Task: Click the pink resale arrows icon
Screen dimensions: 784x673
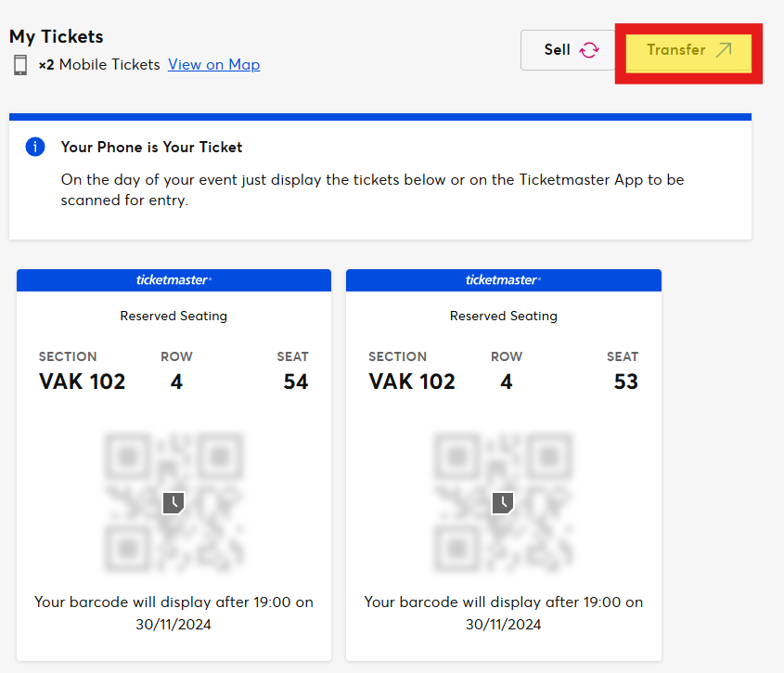Action: (x=589, y=50)
